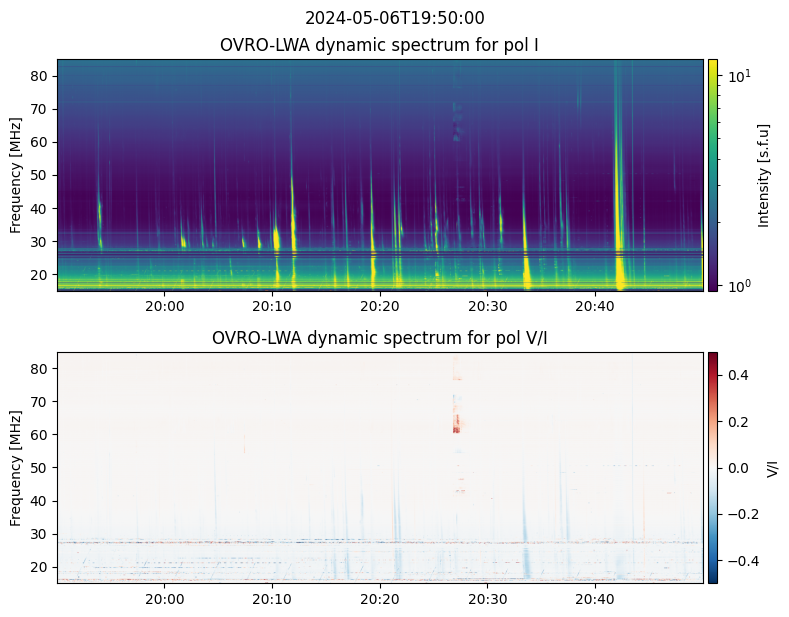Click the dark purple bottom of intensity colorbar

(713, 286)
